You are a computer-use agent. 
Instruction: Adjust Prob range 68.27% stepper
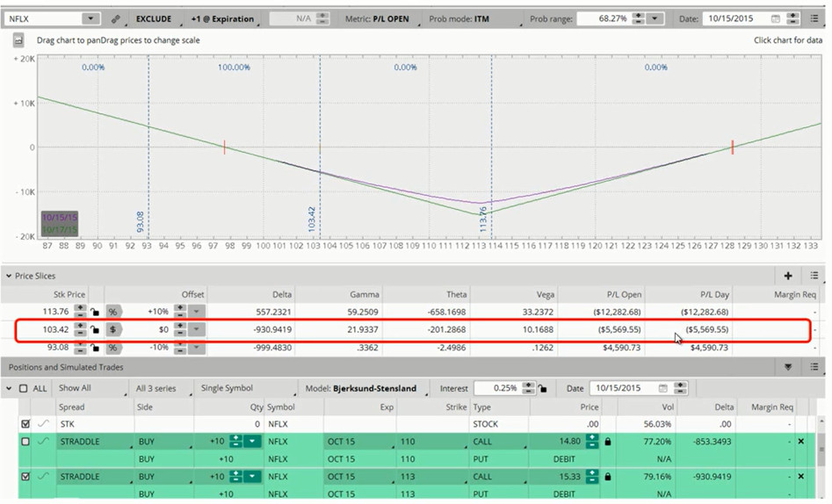639,18
